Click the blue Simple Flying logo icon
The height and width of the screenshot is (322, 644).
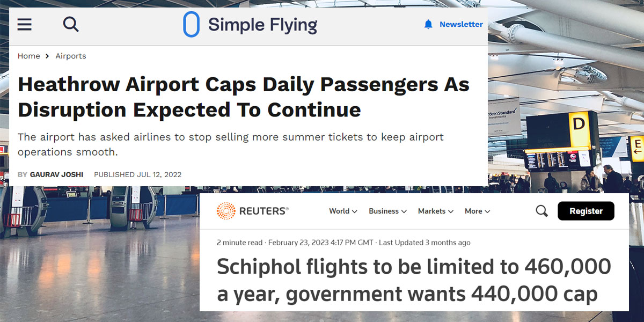click(192, 24)
